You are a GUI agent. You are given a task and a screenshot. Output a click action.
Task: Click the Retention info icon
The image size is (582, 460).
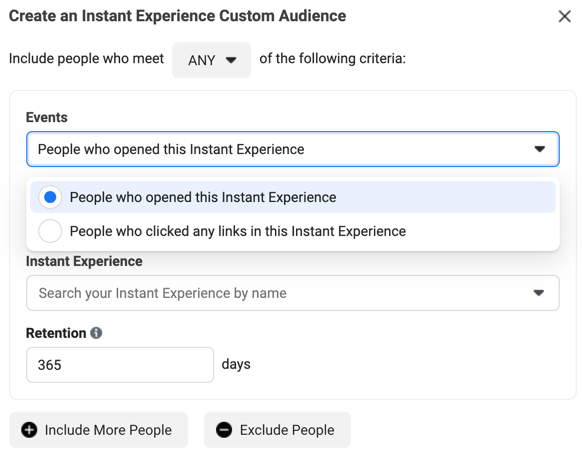tap(96, 333)
